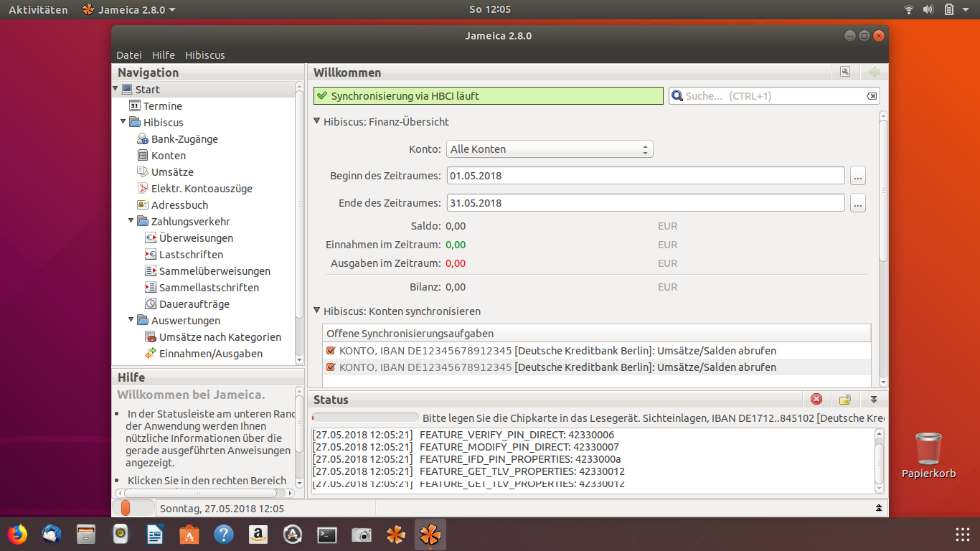Click the Lastschriften icon
This screenshot has height=551, width=980.
pos(151,255)
